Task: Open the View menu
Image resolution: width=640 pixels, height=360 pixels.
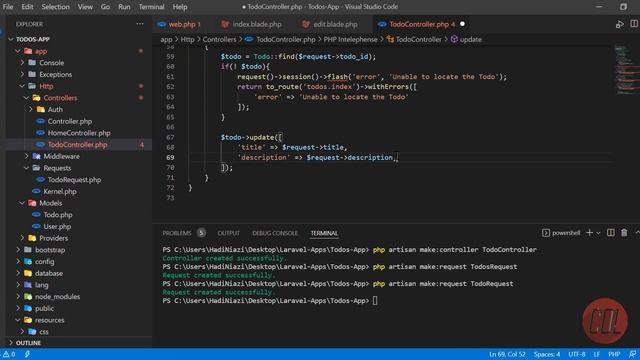Action: coord(85,7)
